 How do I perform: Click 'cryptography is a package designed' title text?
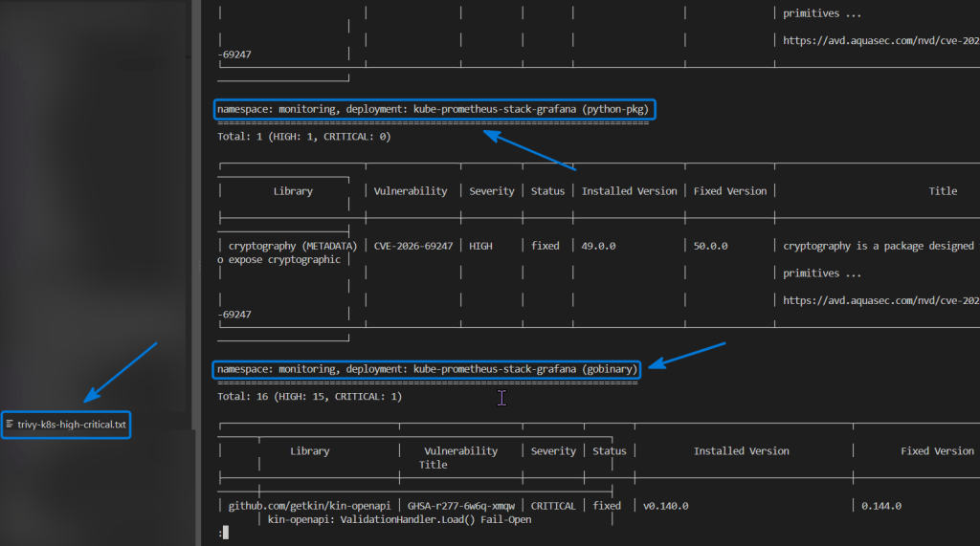point(879,246)
